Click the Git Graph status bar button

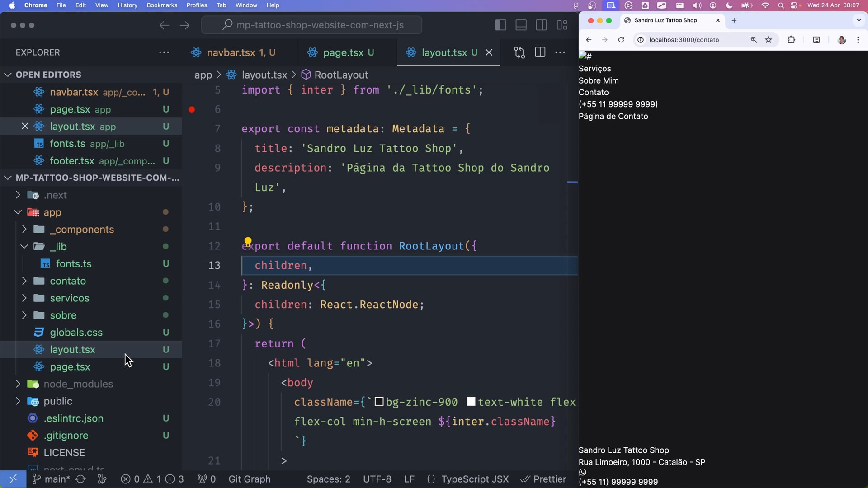(x=249, y=479)
